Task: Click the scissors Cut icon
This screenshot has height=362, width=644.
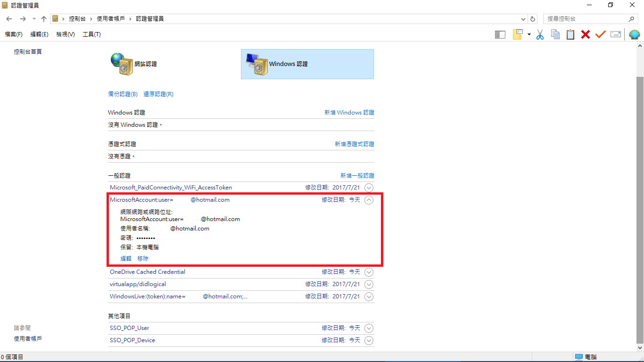Action: 540,34
